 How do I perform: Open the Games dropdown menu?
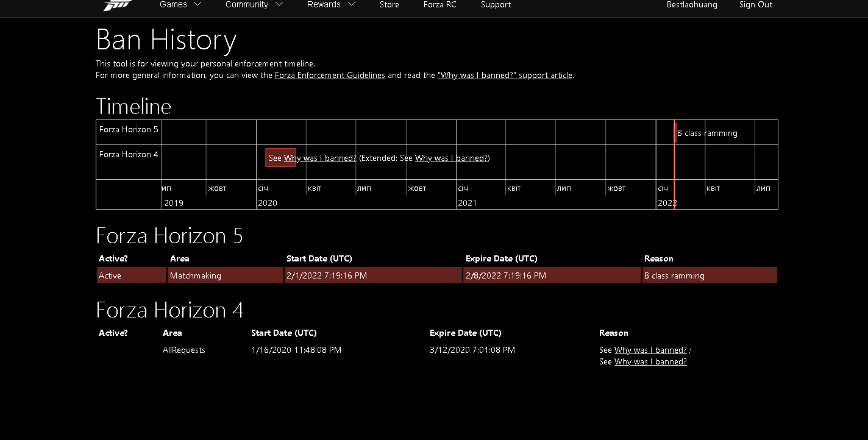(180, 5)
